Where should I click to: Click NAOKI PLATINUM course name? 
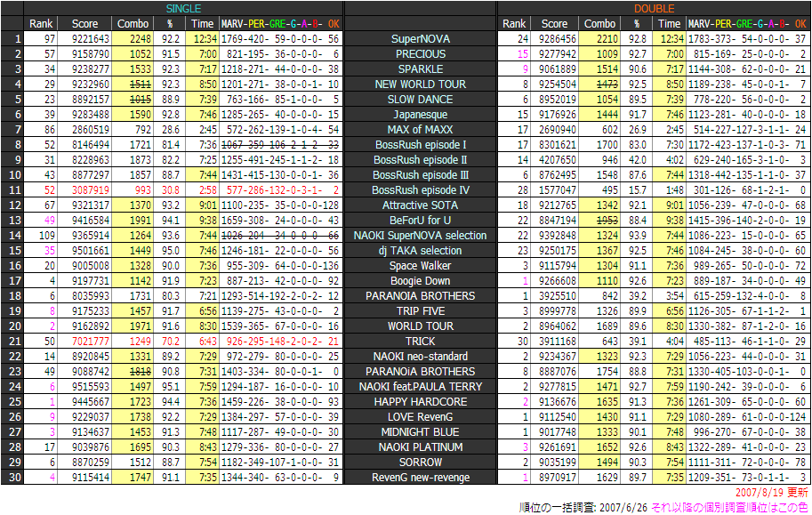[420, 447]
